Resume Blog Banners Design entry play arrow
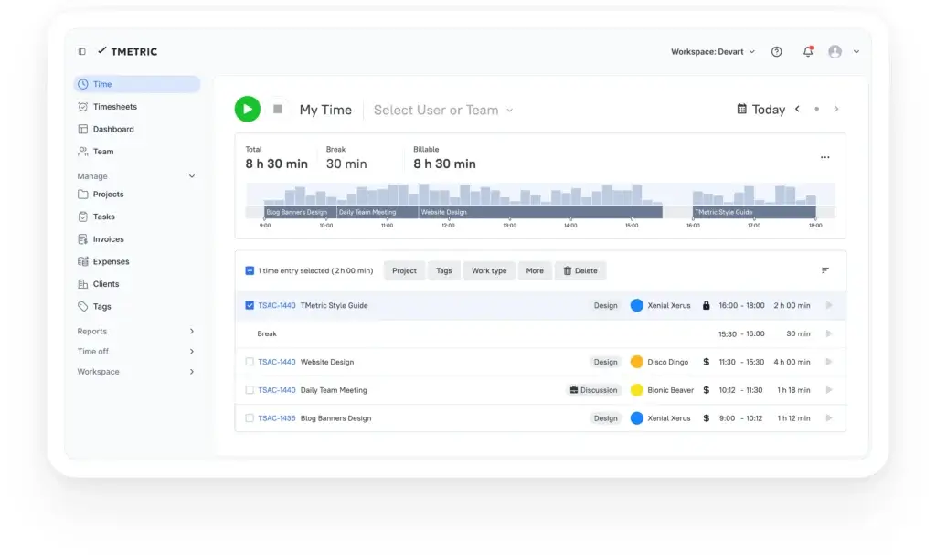Screen dimensions: 936x560 tap(828, 418)
